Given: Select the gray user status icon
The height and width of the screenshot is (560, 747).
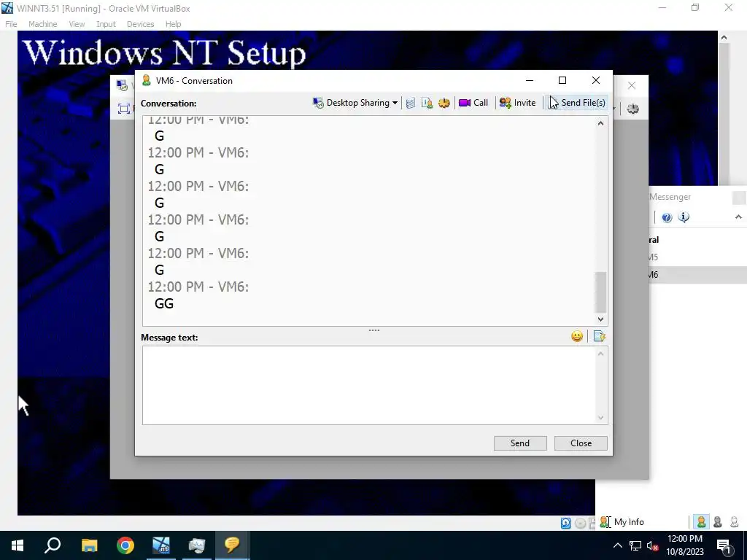Looking at the screenshot, I should (x=718, y=522).
